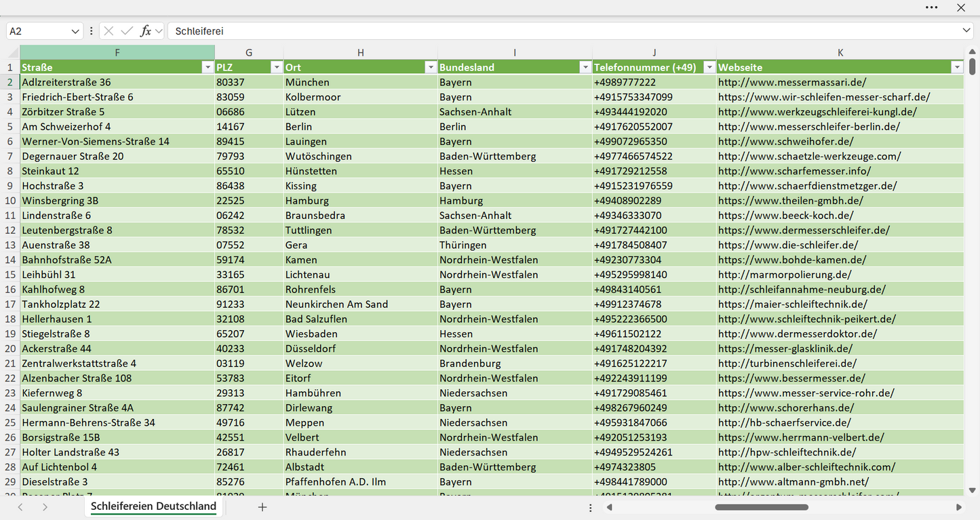980x520 pixels.
Task: Select row header 22
Action: pos(10,378)
